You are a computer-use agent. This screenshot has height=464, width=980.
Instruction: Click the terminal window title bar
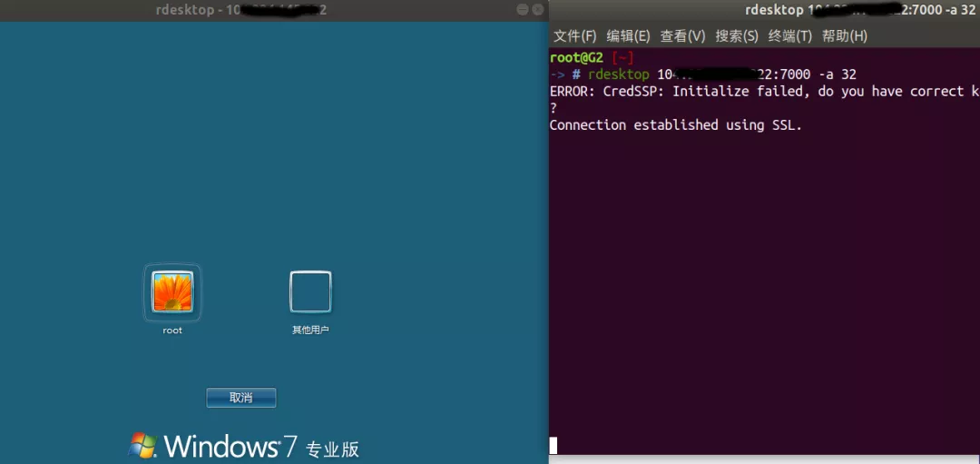point(764,10)
